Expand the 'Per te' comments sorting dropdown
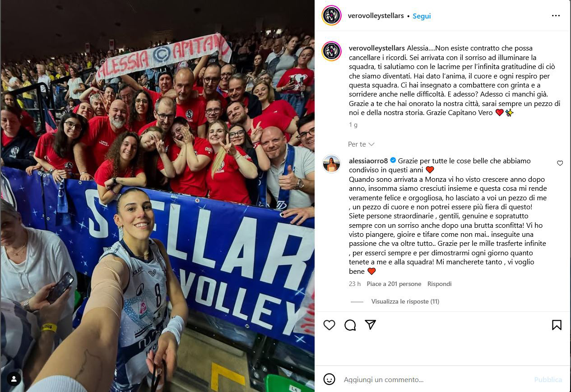 [x=361, y=144]
